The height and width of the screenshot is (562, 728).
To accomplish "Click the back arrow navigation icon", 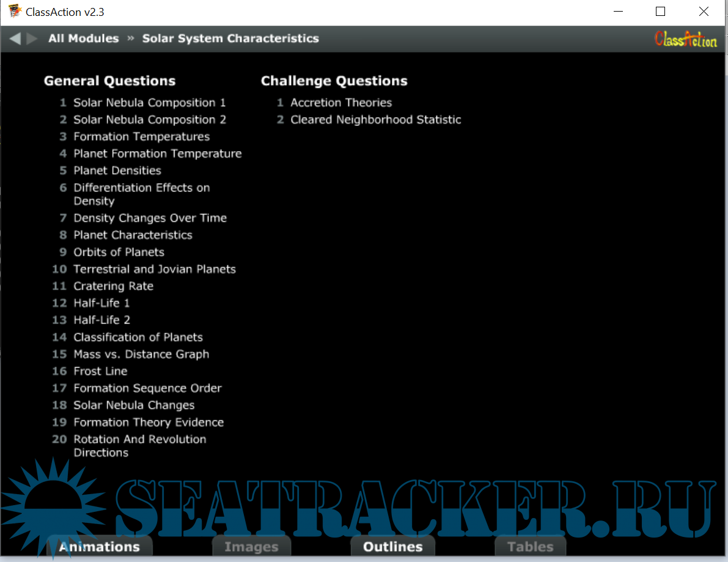I will (x=15, y=39).
